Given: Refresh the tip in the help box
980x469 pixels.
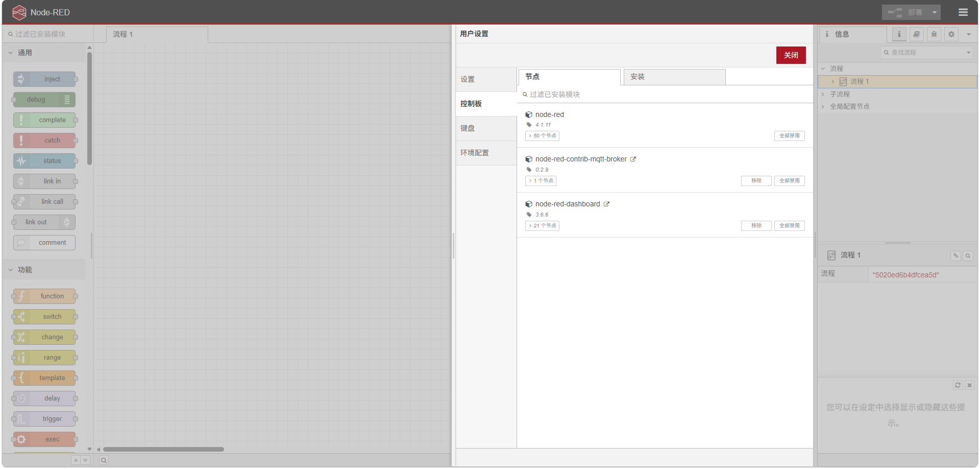Looking at the screenshot, I should click(958, 385).
